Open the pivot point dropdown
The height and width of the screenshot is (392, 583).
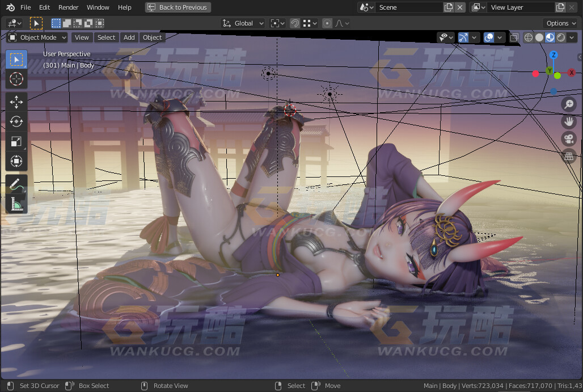click(x=278, y=23)
